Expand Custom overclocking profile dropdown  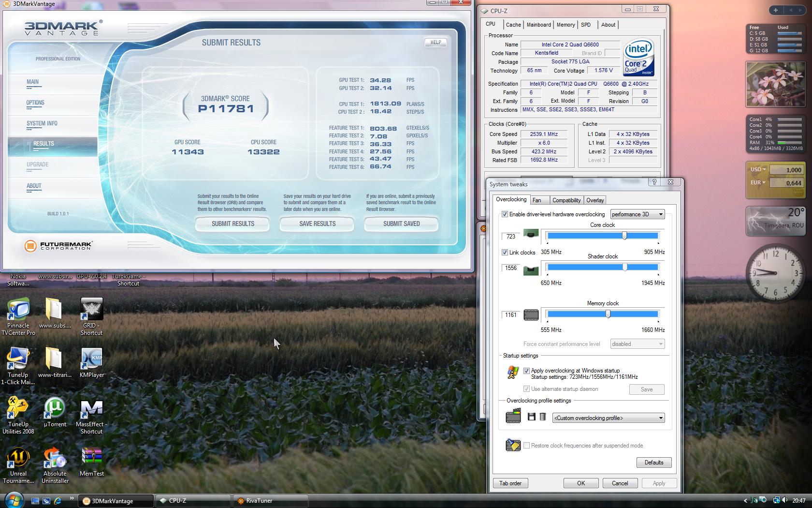click(x=609, y=418)
